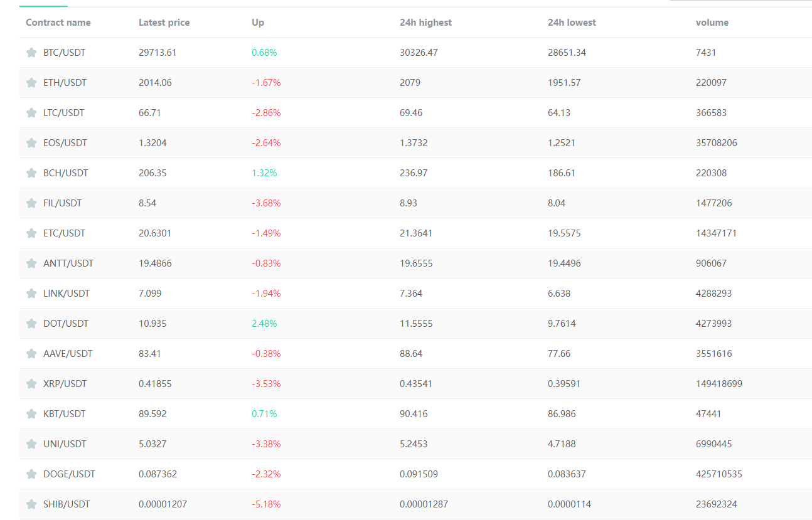Open the ANTT/USDT contract
Image resolution: width=812 pixels, height=520 pixels.
pyautogui.click(x=68, y=263)
